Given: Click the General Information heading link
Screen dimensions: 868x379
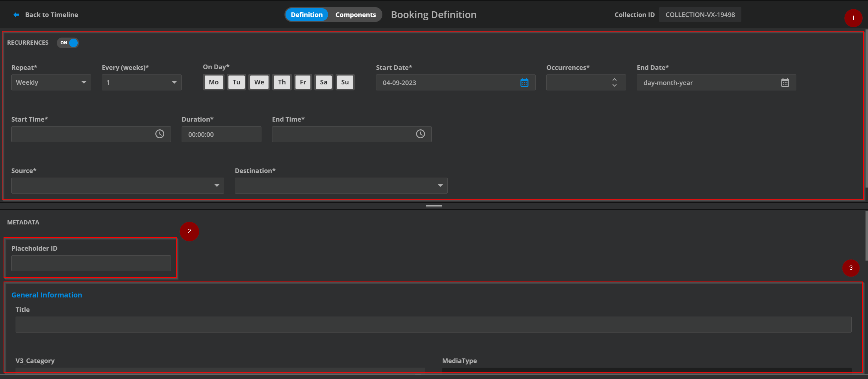Looking at the screenshot, I should pyautogui.click(x=46, y=295).
